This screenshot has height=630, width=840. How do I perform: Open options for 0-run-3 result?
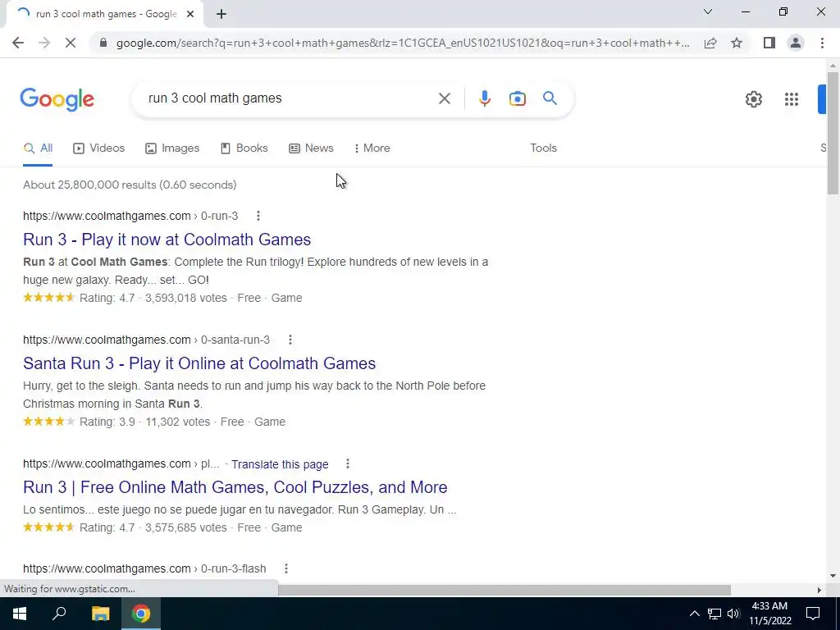258,216
